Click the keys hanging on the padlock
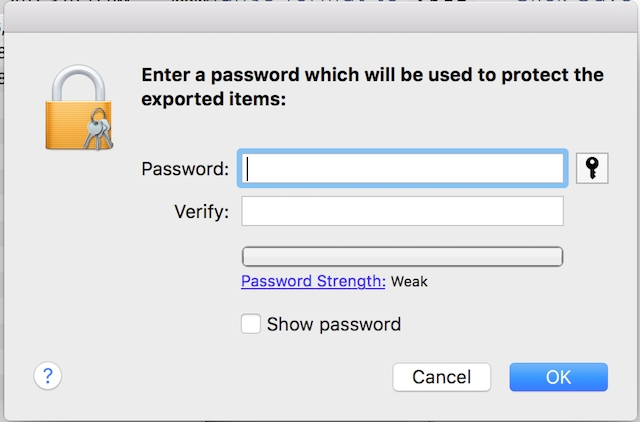Screen dimensions: 640x422 coord(97,133)
